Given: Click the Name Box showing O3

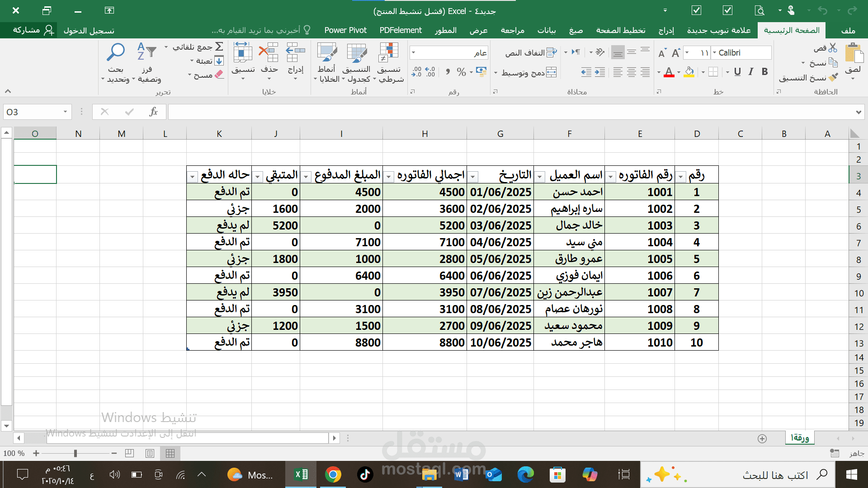Looking at the screenshot, I should tap(37, 112).
